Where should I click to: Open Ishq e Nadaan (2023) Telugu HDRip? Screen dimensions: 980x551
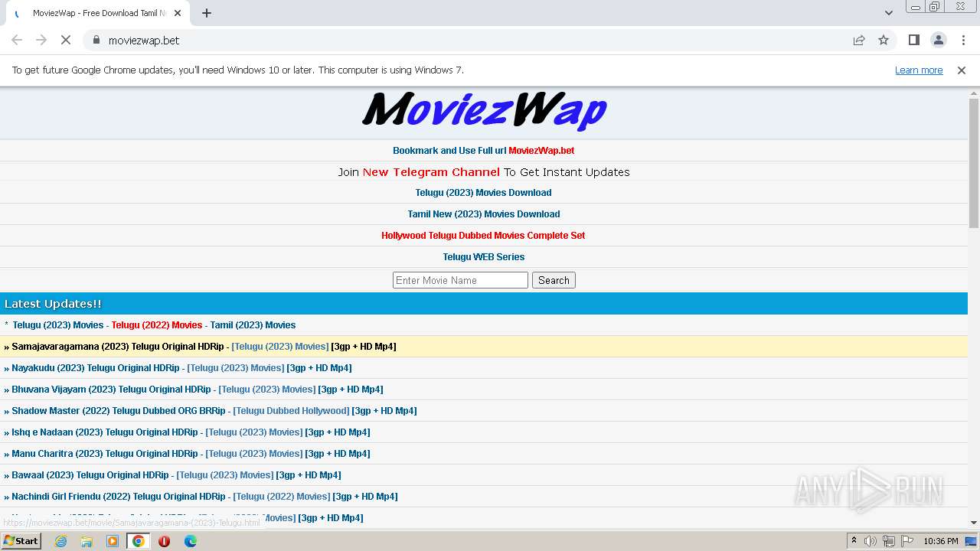tap(105, 432)
